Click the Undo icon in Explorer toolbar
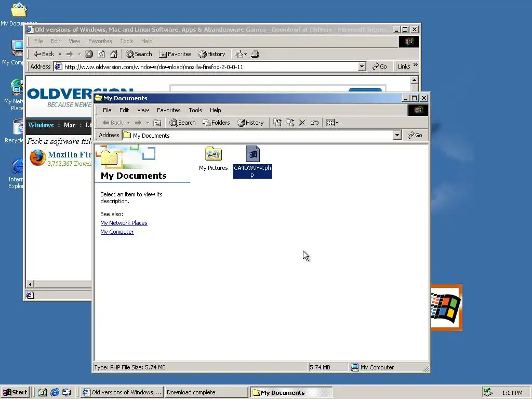Viewport: 532px width, 399px height. 314,123
